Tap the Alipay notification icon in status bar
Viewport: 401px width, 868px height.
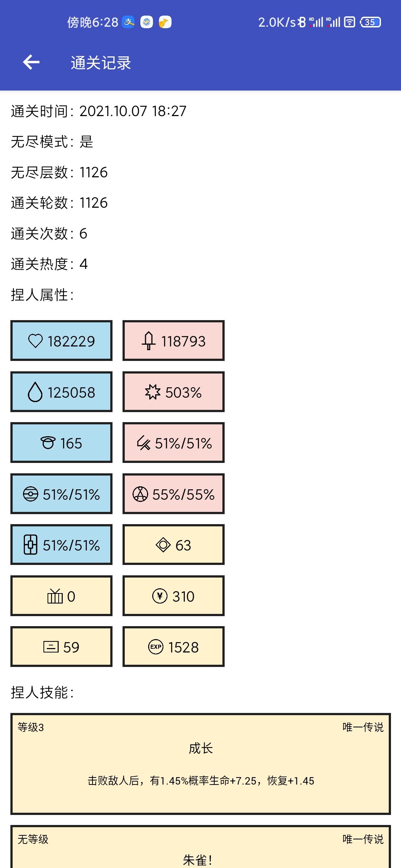click(x=128, y=22)
